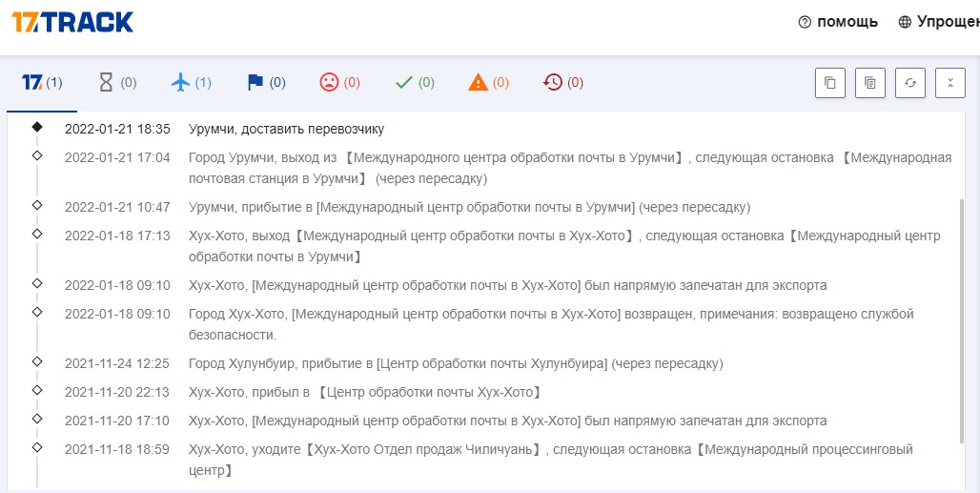Select text 'Урумчи, доставить перевозчику'
Viewport: 980px width, 493px height.
(x=286, y=130)
